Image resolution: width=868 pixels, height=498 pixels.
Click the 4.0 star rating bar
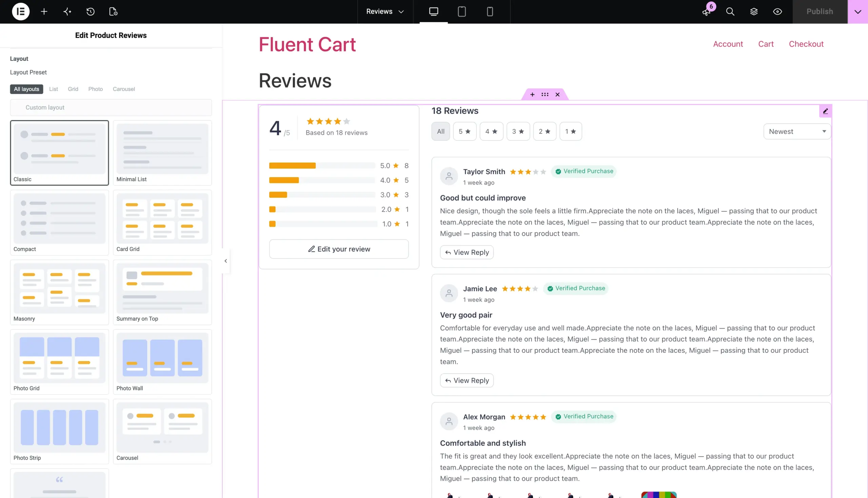pos(322,180)
